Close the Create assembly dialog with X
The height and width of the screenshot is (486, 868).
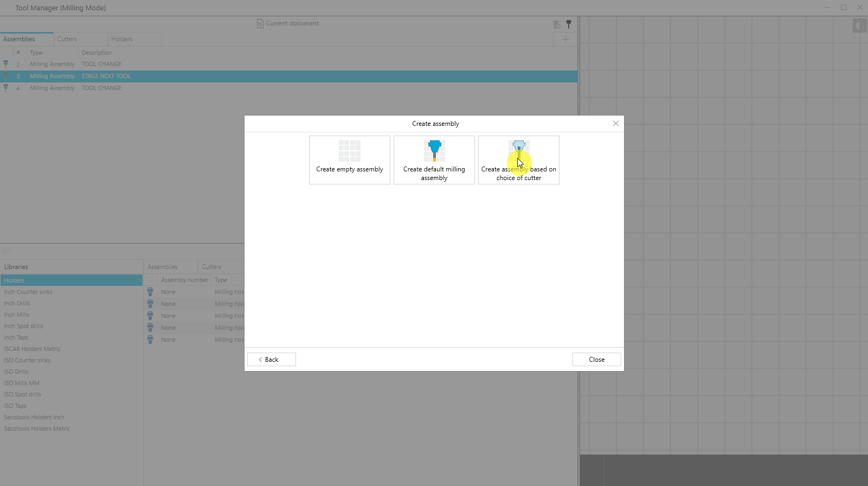(x=616, y=124)
